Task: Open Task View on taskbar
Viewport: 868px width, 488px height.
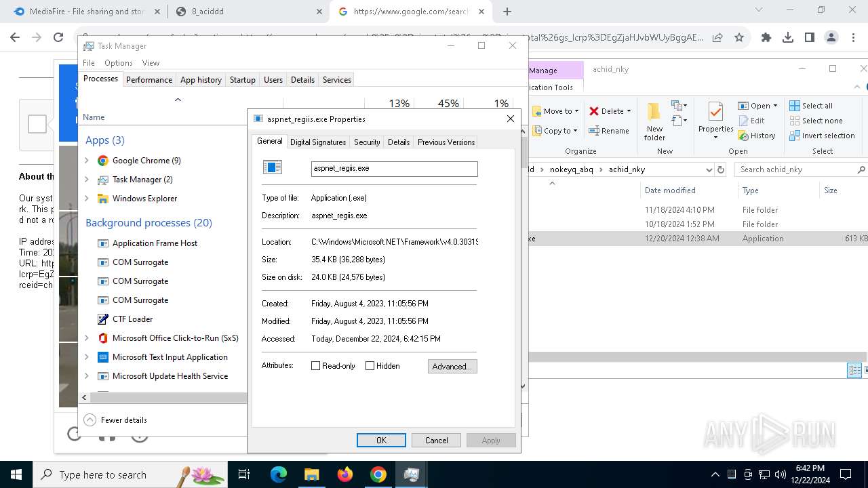Action: click(x=244, y=474)
